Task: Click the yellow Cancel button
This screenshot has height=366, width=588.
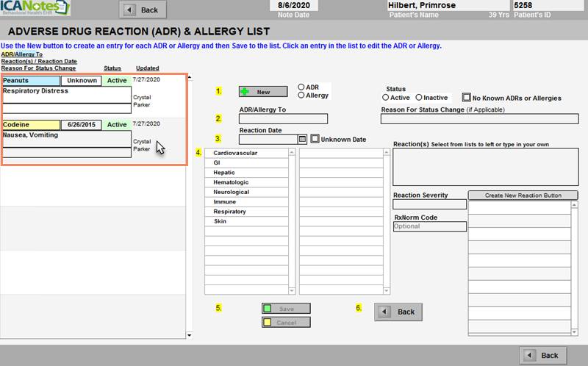Action: click(x=285, y=322)
